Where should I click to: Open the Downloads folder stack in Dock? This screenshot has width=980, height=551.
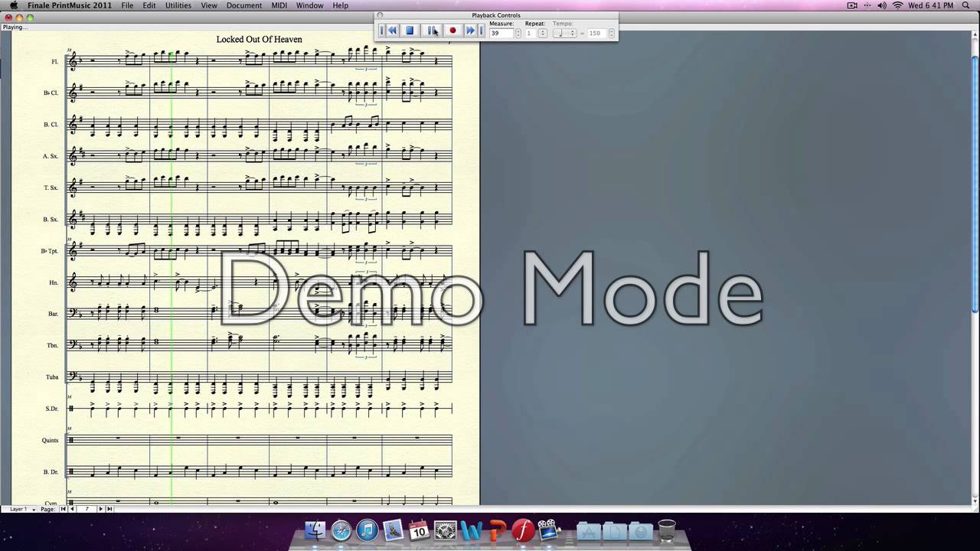[x=640, y=530]
